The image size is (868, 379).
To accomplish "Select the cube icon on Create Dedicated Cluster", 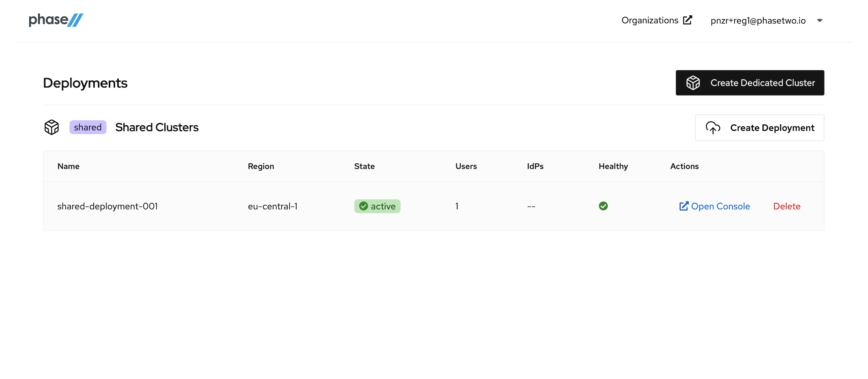I will point(694,82).
